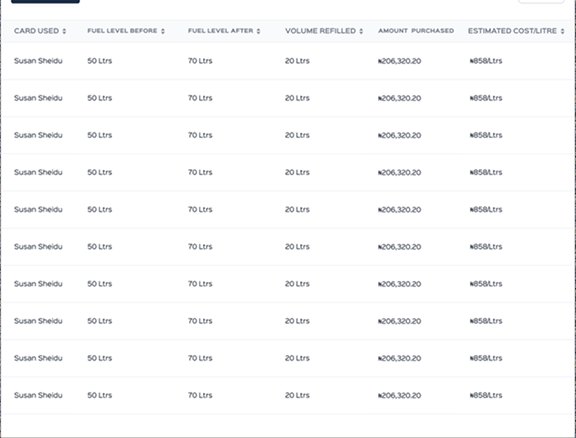Image resolution: width=576 pixels, height=438 pixels.
Task: Sort by Volume Refilled arrows
Action: [361, 31]
